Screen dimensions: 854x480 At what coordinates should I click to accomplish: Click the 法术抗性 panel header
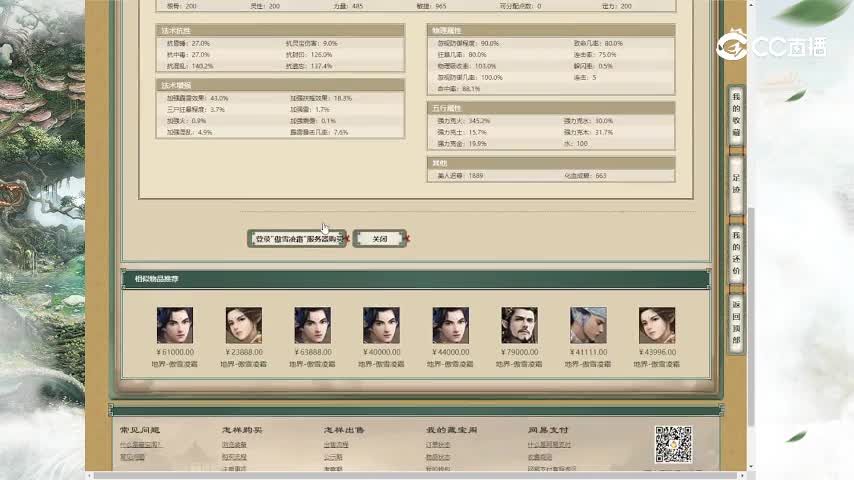(280, 31)
